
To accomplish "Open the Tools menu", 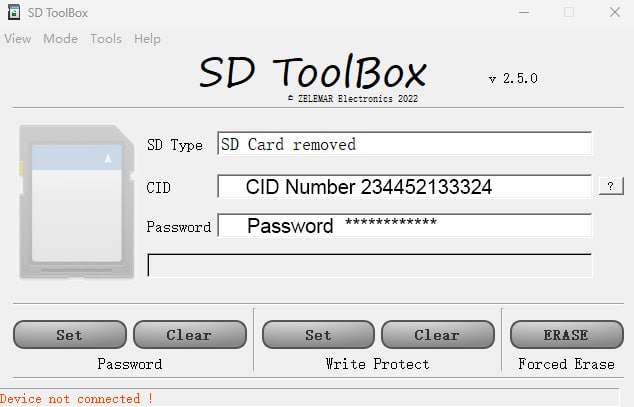I will point(106,39).
